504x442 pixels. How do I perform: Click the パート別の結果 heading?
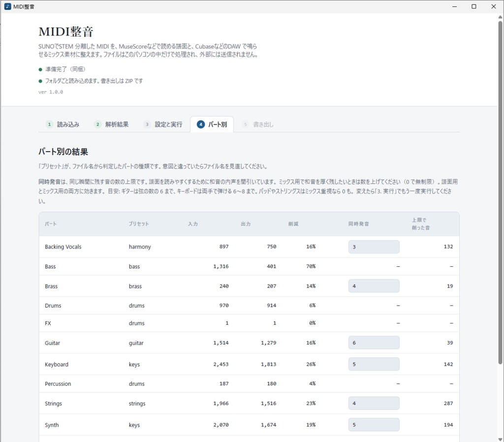tap(63, 152)
